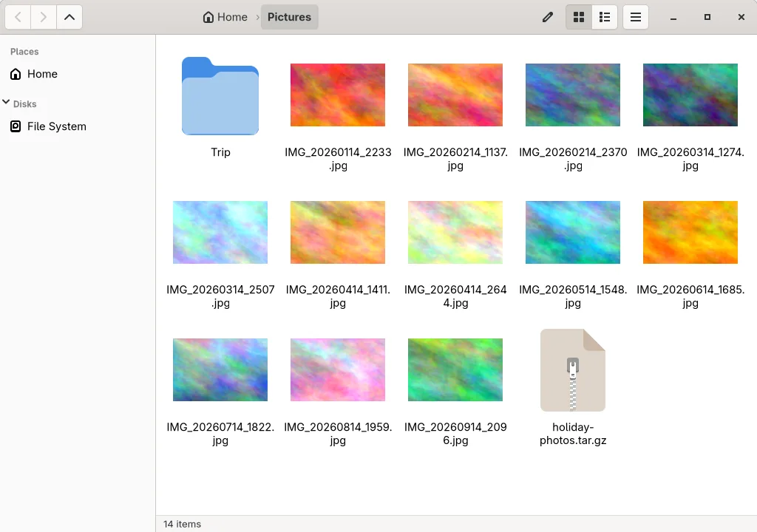Select thumbnail of IMG_20260214_1137.jpg
Viewport: 757px width, 532px height.
coord(455,95)
